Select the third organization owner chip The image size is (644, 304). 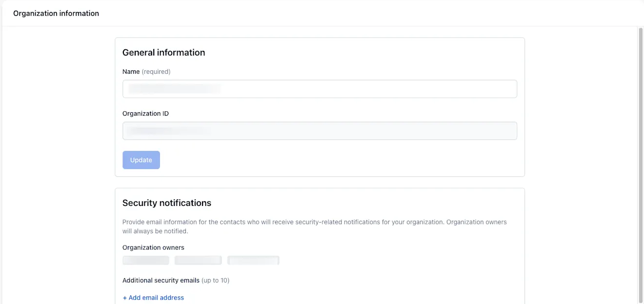(x=253, y=260)
